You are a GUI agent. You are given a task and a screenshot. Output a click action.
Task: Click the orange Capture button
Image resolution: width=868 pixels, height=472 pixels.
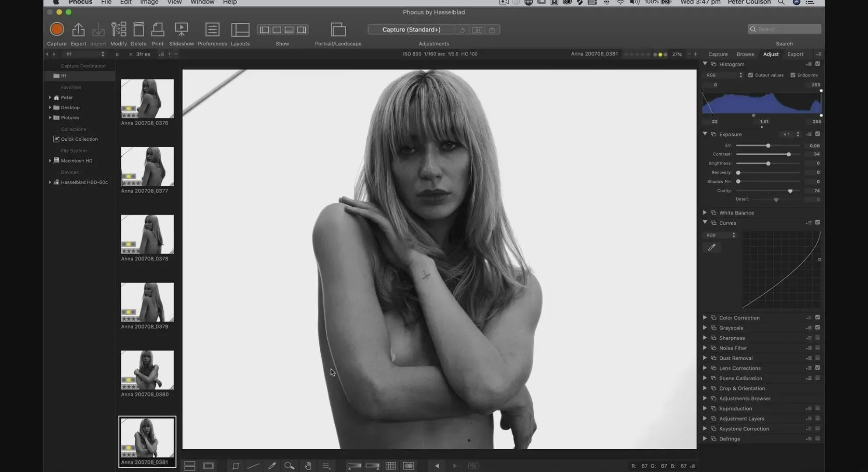pyautogui.click(x=56, y=29)
